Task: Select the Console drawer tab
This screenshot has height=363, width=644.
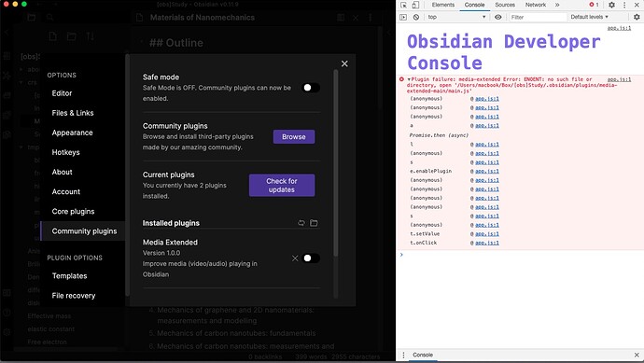Action: tap(423, 356)
